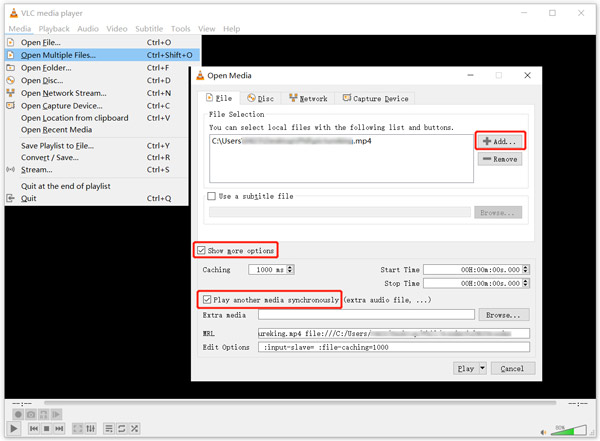The width and height of the screenshot is (600, 441).
Task: Open the Playback menu
Action: pos(54,29)
